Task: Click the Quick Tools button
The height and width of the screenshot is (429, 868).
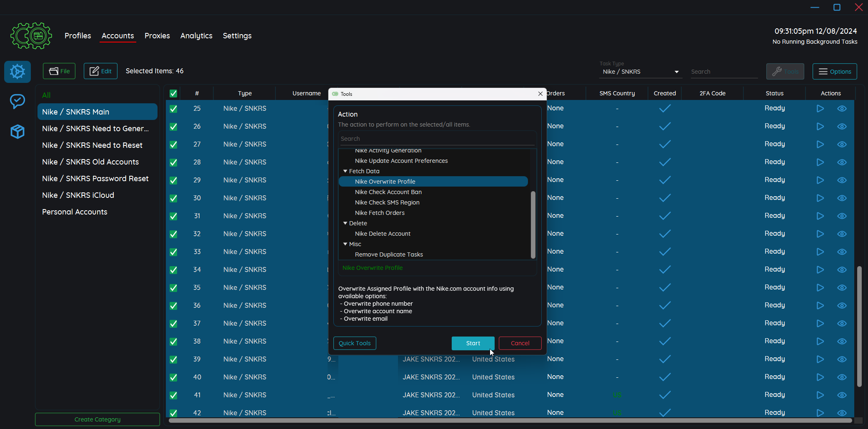Action: 355,343
